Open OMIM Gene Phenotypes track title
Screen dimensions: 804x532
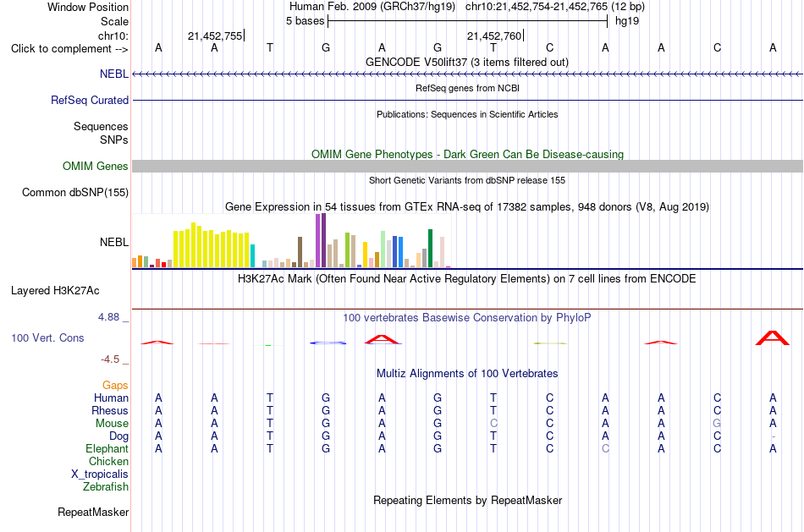click(467, 154)
